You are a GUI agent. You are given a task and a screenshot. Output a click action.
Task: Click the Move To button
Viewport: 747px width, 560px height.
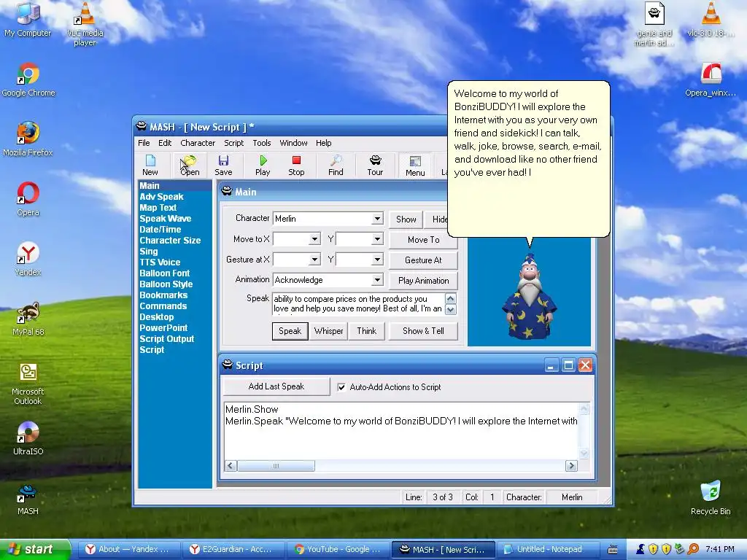(423, 239)
